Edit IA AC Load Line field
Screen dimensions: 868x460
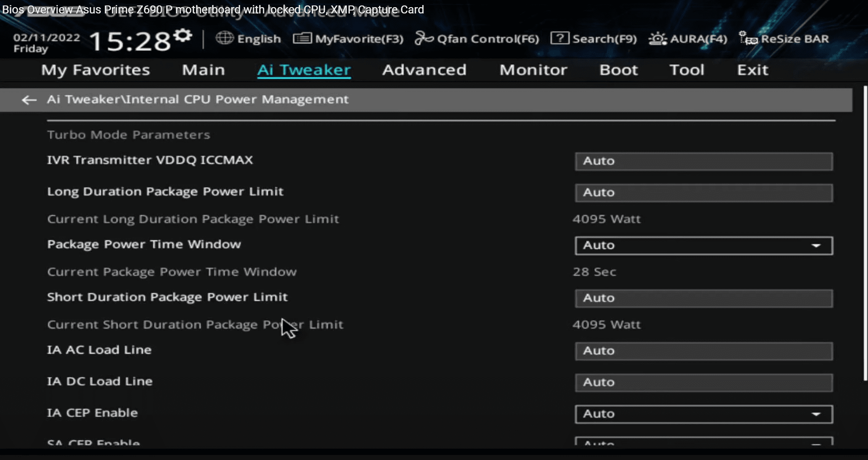click(x=704, y=351)
